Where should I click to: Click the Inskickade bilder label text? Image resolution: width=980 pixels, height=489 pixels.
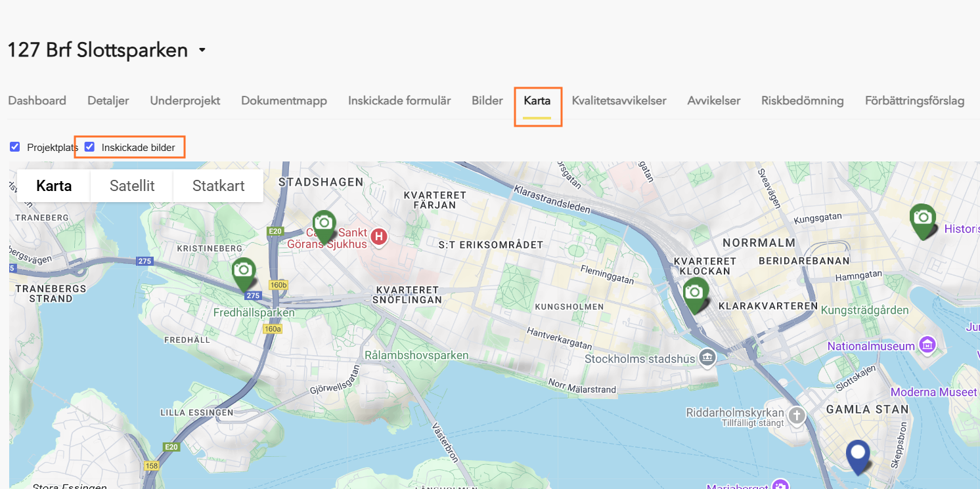[139, 148]
